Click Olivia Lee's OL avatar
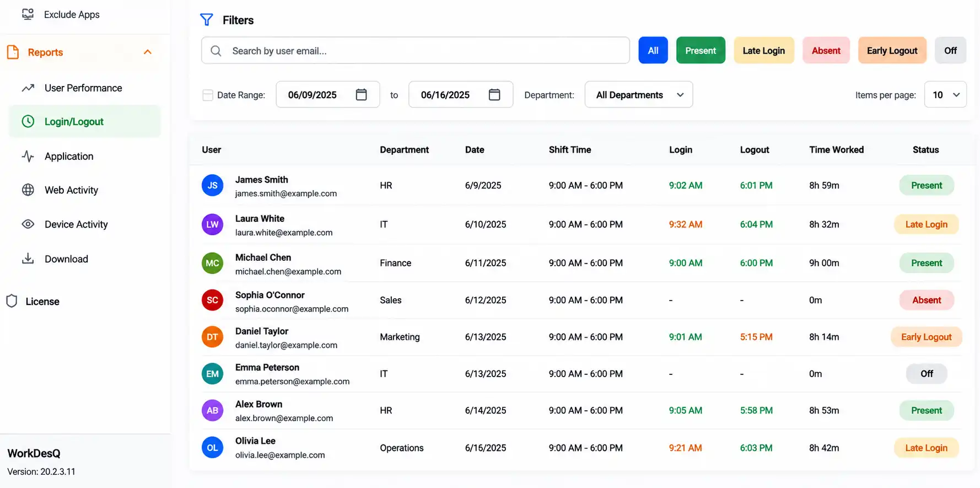This screenshot has height=488, width=980. click(x=213, y=448)
